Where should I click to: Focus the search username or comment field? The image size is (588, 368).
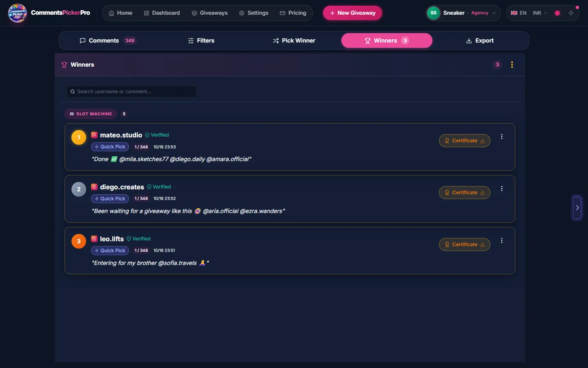[131, 92]
